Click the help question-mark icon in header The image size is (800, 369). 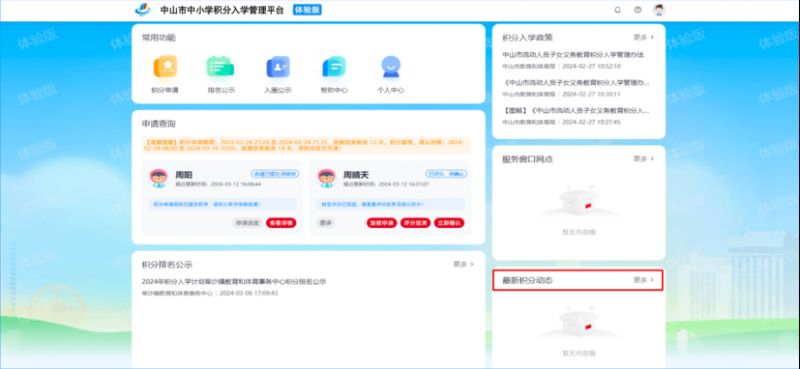pyautogui.click(x=637, y=10)
